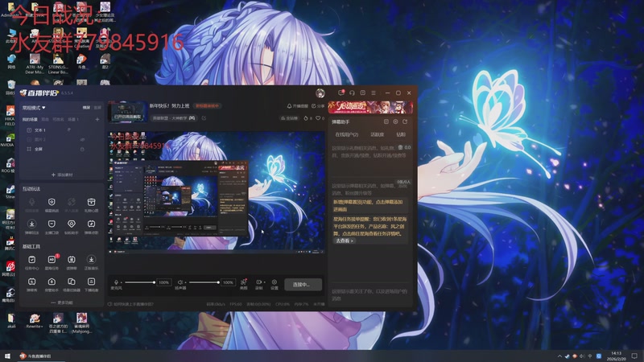Open the 录制 options dropdown arrow
644x362 pixels.
pos(265,282)
